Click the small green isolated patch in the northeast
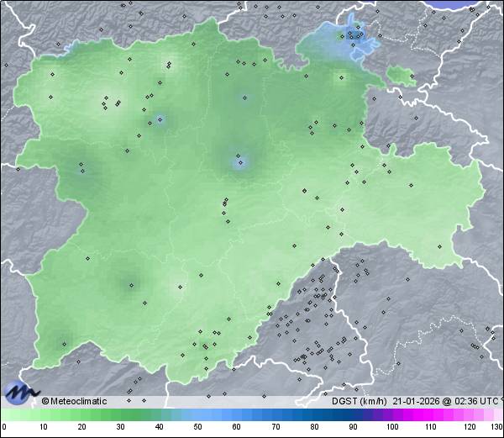The height and width of the screenshot is (438, 504). pyautogui.click(x=402, y=77)
